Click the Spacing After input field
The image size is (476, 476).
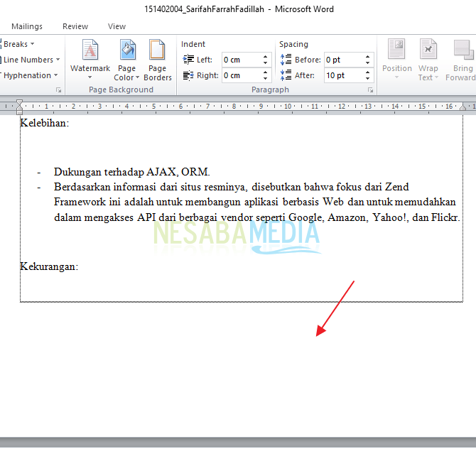[342, 75]
